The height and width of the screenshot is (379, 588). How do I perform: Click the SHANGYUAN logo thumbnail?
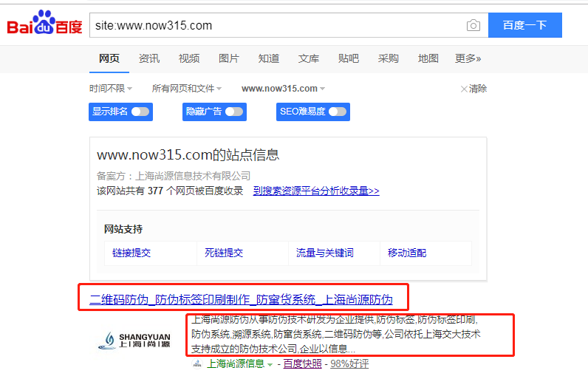134,340
